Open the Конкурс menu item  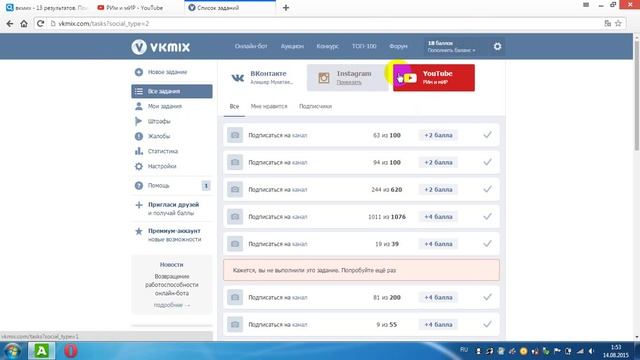point(328,47)
